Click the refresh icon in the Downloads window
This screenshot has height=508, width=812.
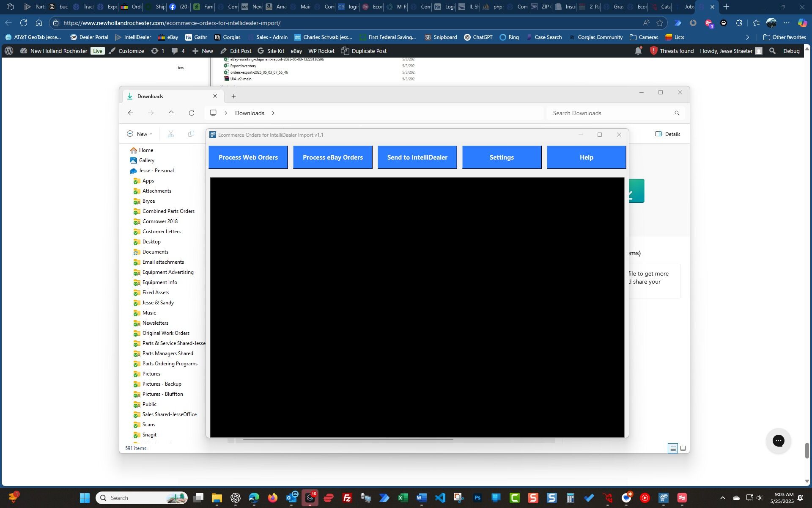coord(192,113)
